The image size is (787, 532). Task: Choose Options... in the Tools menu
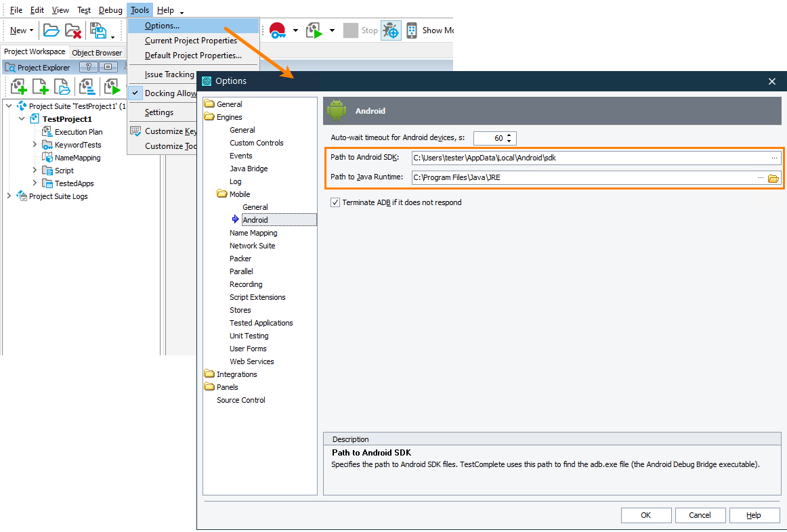tap(193, 26)
